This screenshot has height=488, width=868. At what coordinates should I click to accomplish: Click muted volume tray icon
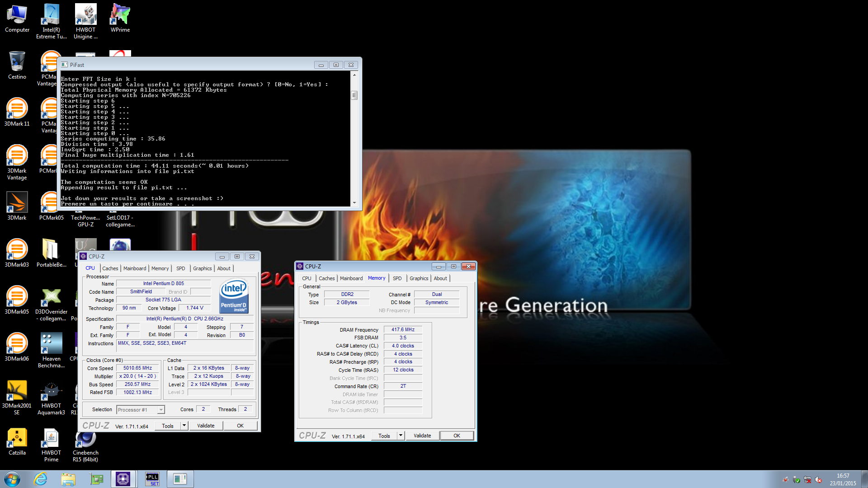818,480
